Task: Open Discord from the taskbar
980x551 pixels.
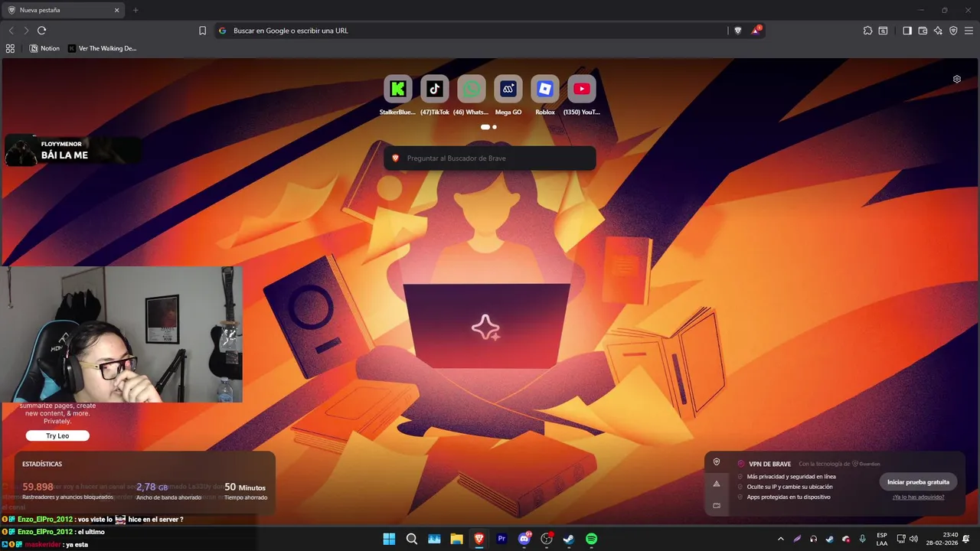Action: point(524,539)
